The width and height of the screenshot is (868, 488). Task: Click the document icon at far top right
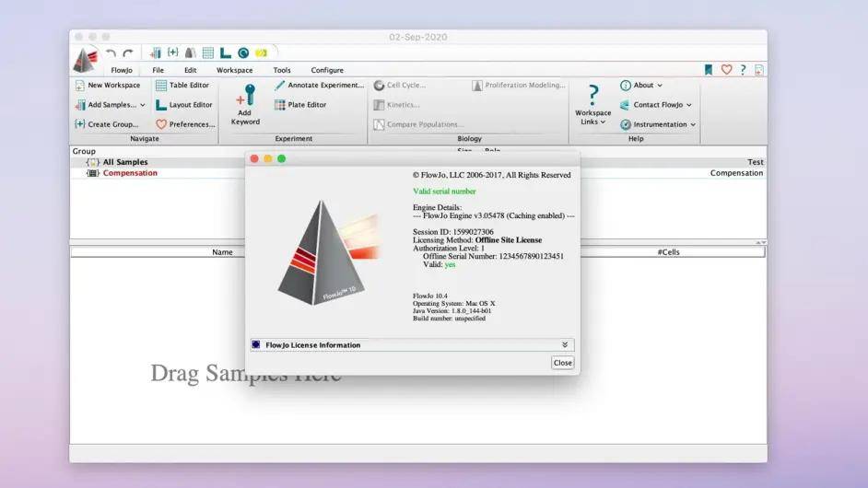tap(759, 70)
